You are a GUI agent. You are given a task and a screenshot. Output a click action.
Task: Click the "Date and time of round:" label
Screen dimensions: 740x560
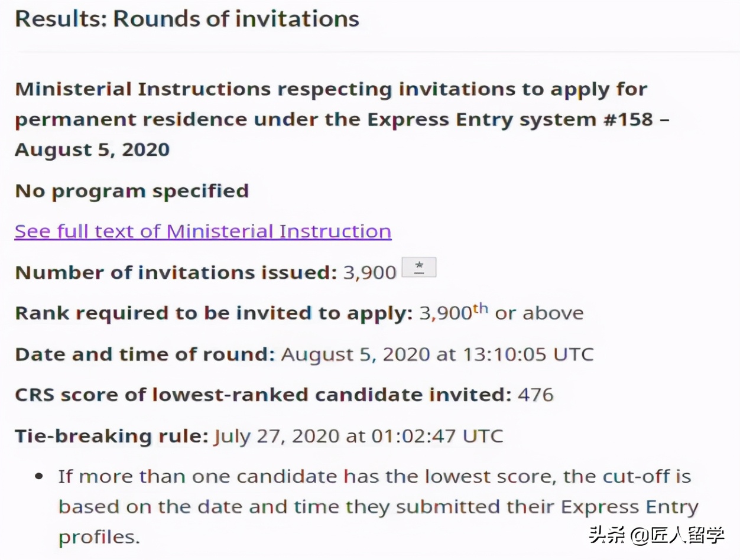[x=145, y=354]
